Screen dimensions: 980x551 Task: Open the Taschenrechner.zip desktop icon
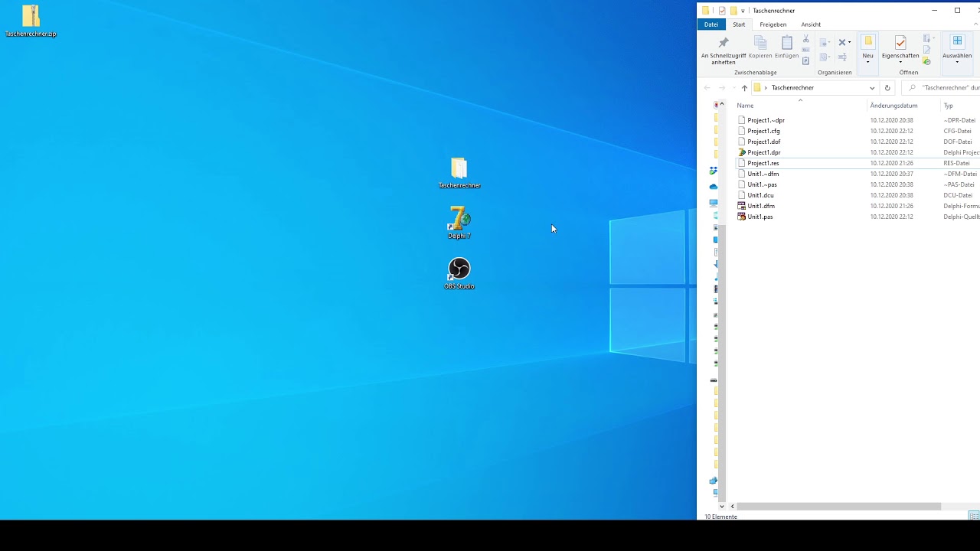pyautogui.click(x=31, y=21)
